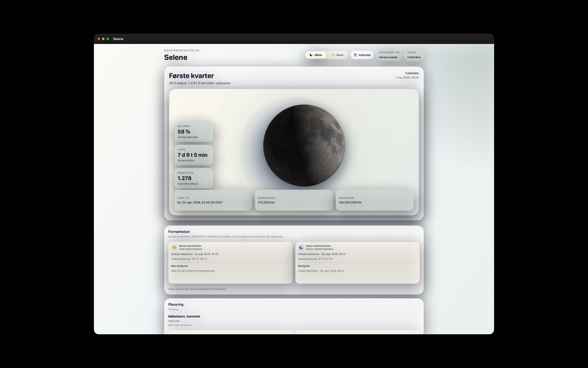Screen dimensions: 588x368
Task: Click the calendar icon in the Kalender button
Action: [355, 55]
